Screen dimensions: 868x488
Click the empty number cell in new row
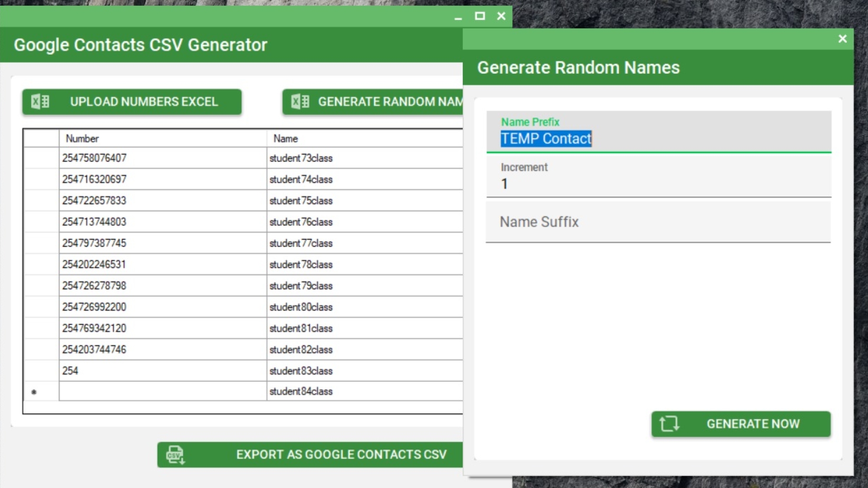click(x=163, y=391)
